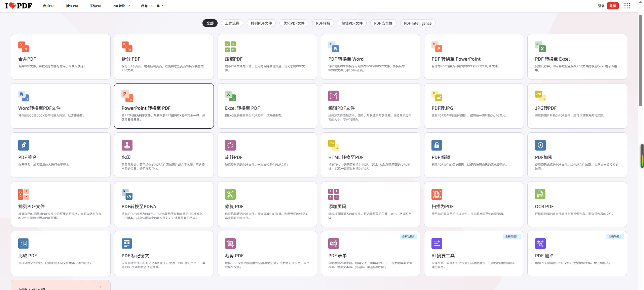This screenshot has height=290, width=644.
Task: Click the 合并PDF merge icon
Action: [x=24, y=47]
